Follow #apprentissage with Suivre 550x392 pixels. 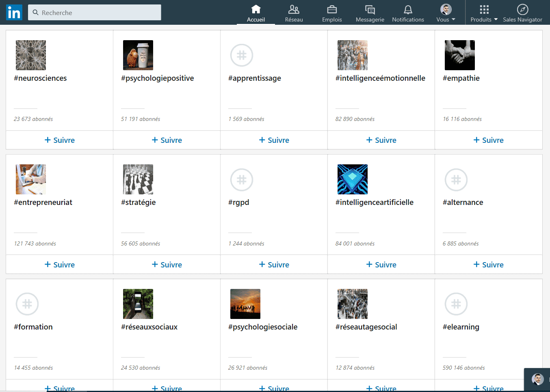point(274,140)
